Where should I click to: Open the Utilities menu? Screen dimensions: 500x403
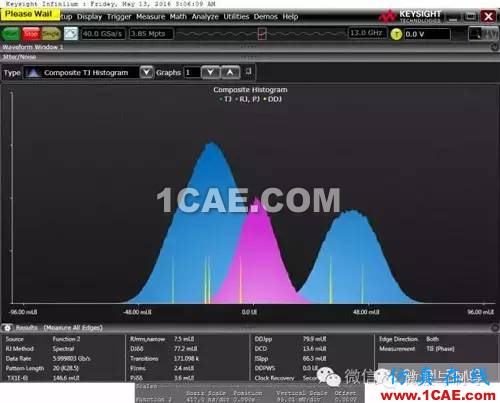(236, 17)
